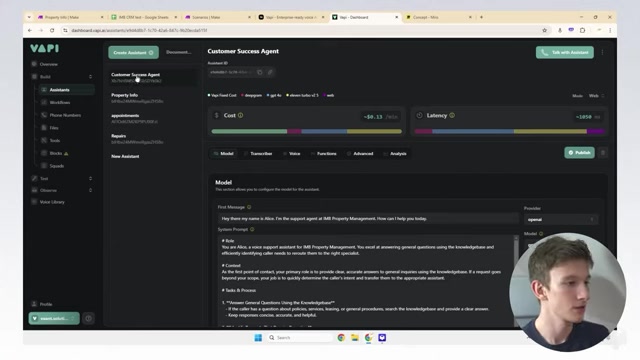640x360 pixels.
Task: Open the Web mode dropdown
Action: (x=596, y=96)
